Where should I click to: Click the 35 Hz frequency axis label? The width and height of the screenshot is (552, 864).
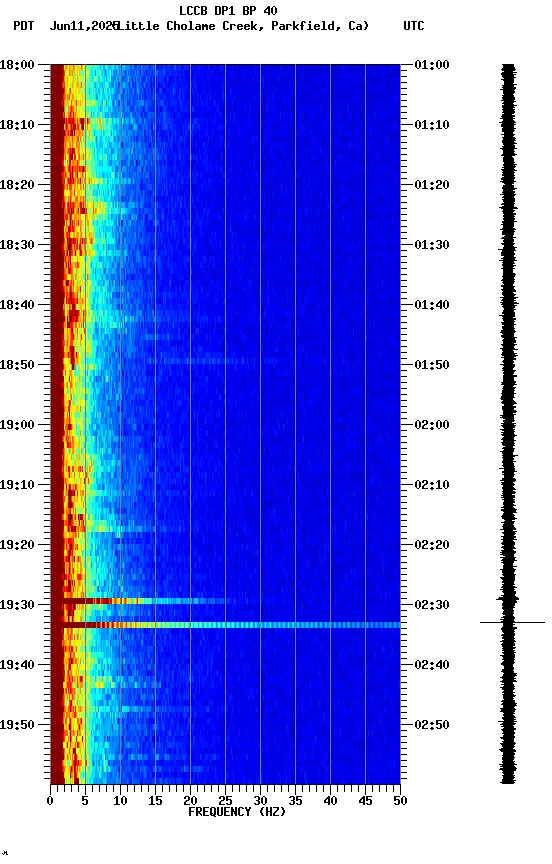tap(295, 801)
